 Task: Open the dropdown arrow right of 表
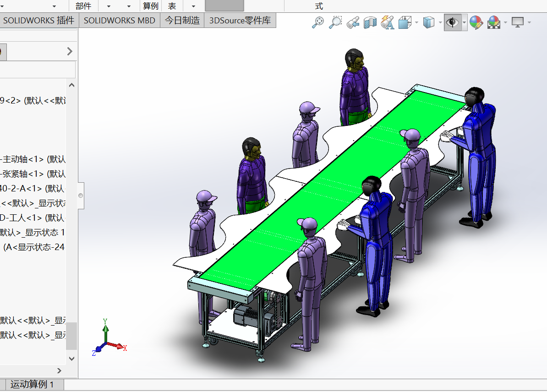pyautogui.click(x=194, y=6)
